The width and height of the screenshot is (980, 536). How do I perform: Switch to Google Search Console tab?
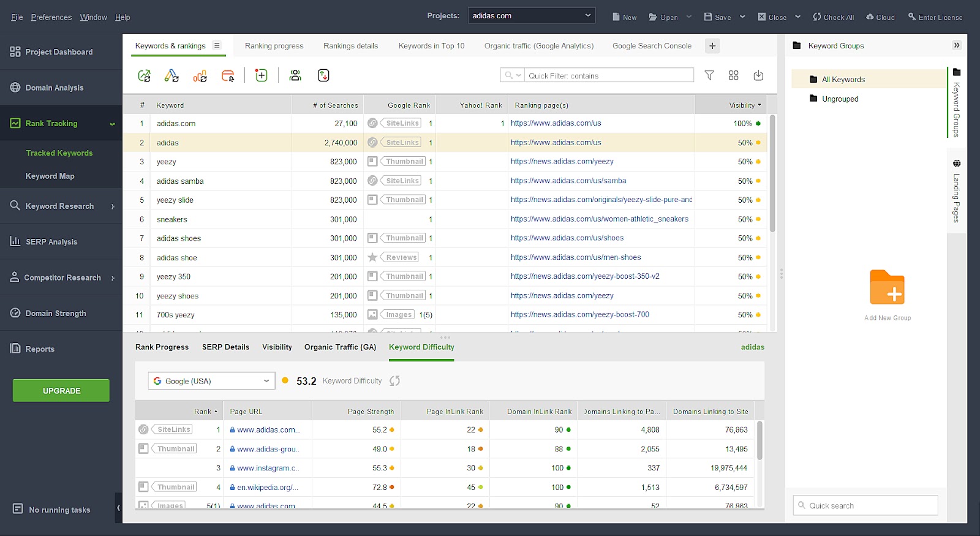click(x=652, y=46)
